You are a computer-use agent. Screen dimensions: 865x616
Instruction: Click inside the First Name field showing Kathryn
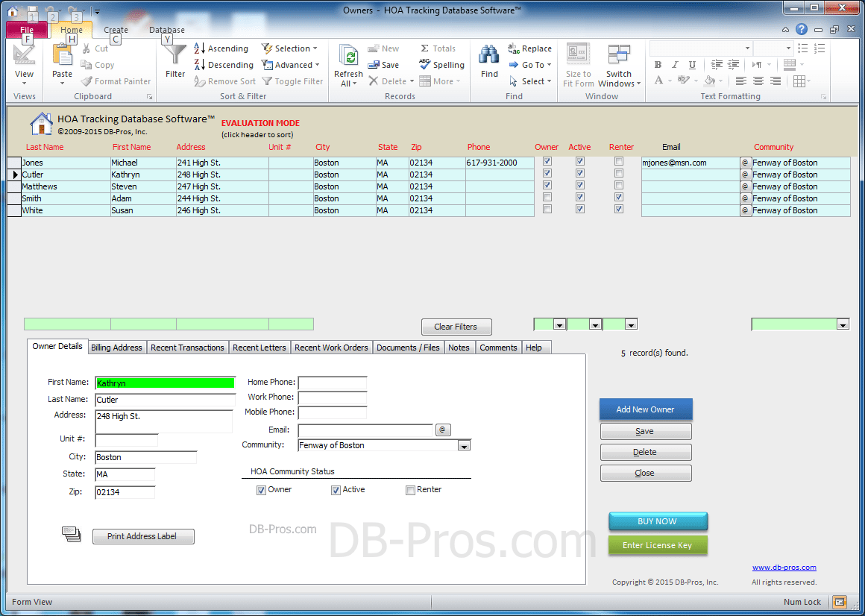164,383
